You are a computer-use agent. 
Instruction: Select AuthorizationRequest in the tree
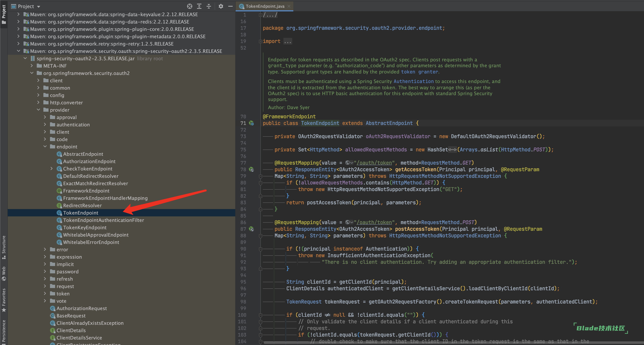pos(81,308)
